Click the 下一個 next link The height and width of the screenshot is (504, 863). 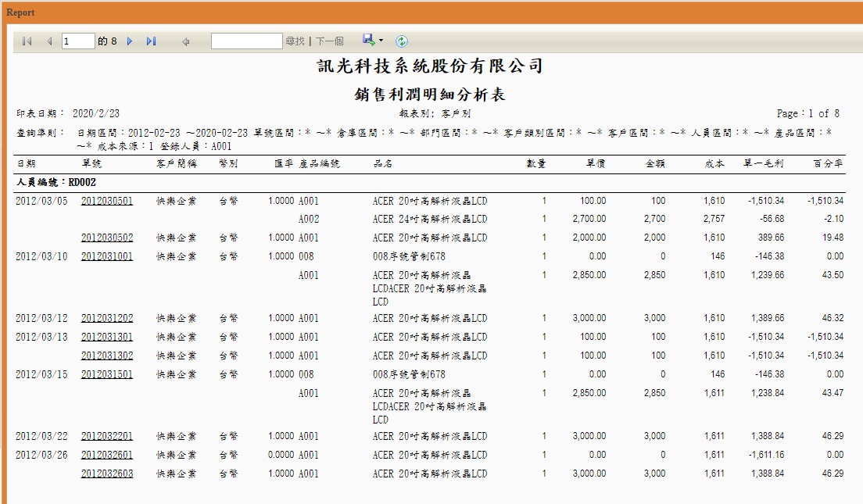[330, 41]
